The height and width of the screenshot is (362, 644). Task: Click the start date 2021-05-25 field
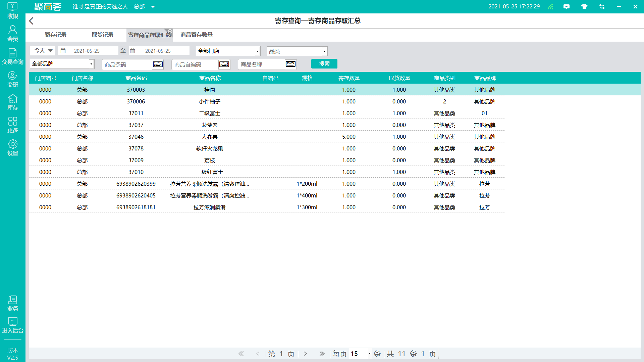click(89, 51)
